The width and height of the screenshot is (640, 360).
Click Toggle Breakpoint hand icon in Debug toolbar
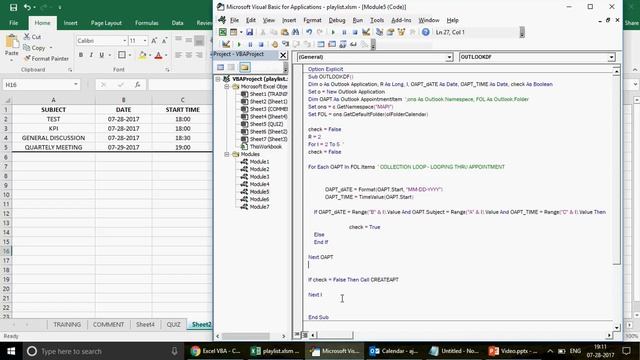[275, 44]
